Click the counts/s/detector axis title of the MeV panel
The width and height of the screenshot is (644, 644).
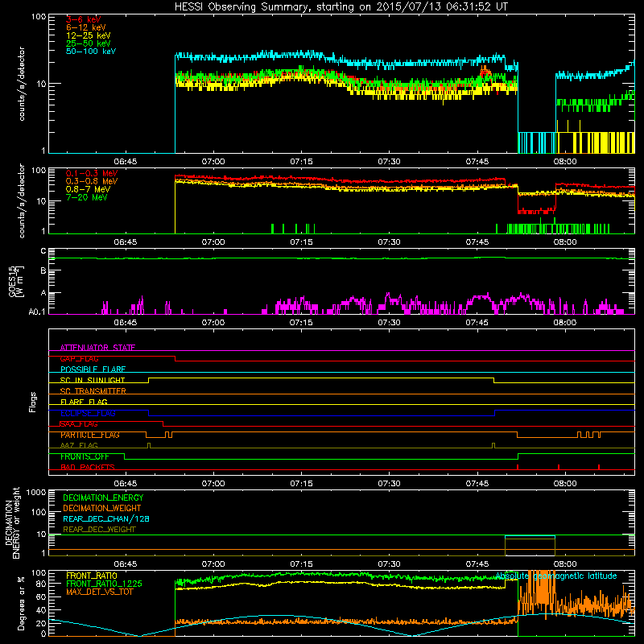tap(22, 200)
